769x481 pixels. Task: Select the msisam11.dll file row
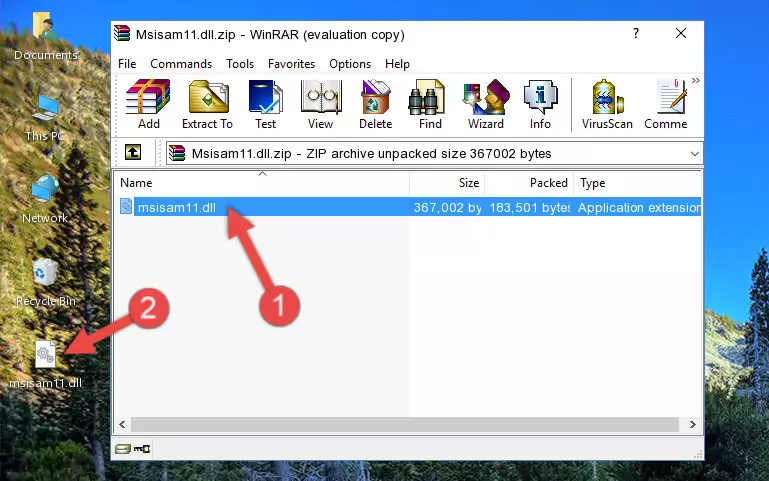pyautogui.click(x=409, y=207)
